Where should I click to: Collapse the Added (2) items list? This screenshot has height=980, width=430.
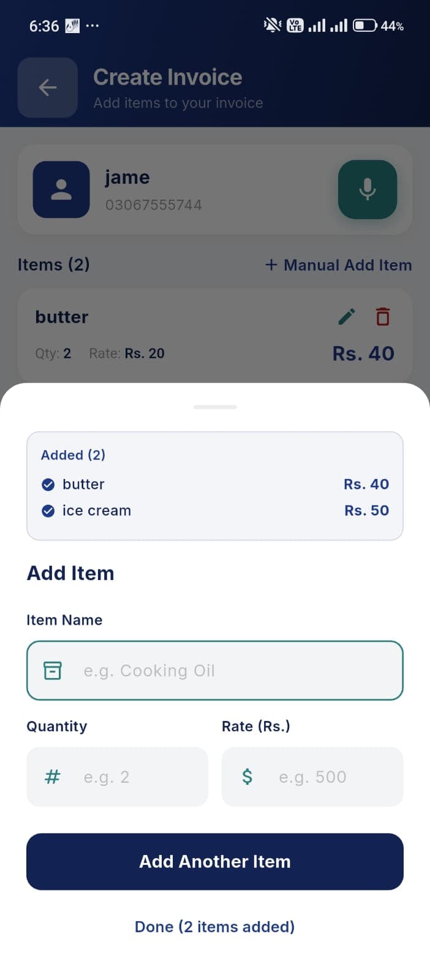click(215, 406)
